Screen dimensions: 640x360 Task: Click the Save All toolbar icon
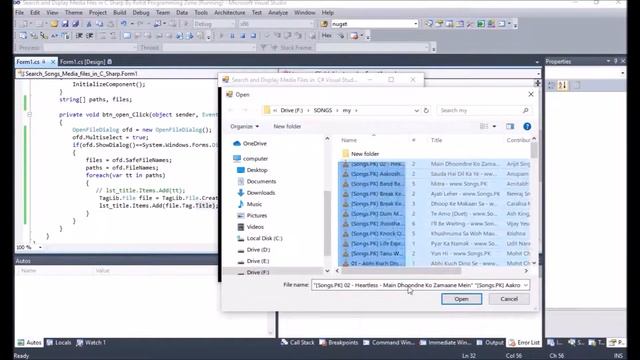click(x=76, y=24)
